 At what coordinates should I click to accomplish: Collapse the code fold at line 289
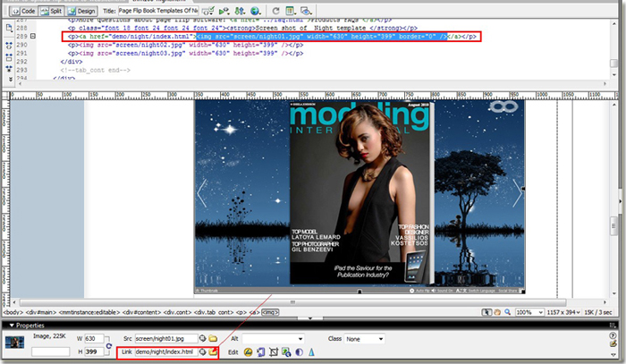(33, 36)
